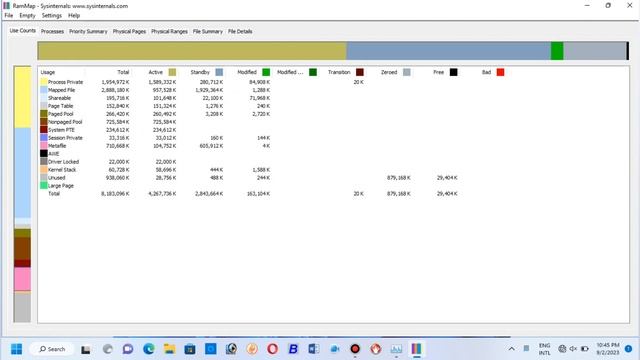Viewport: 640px width, 360px height.
Task: Open the Settings menu
Action: point(51,16)
